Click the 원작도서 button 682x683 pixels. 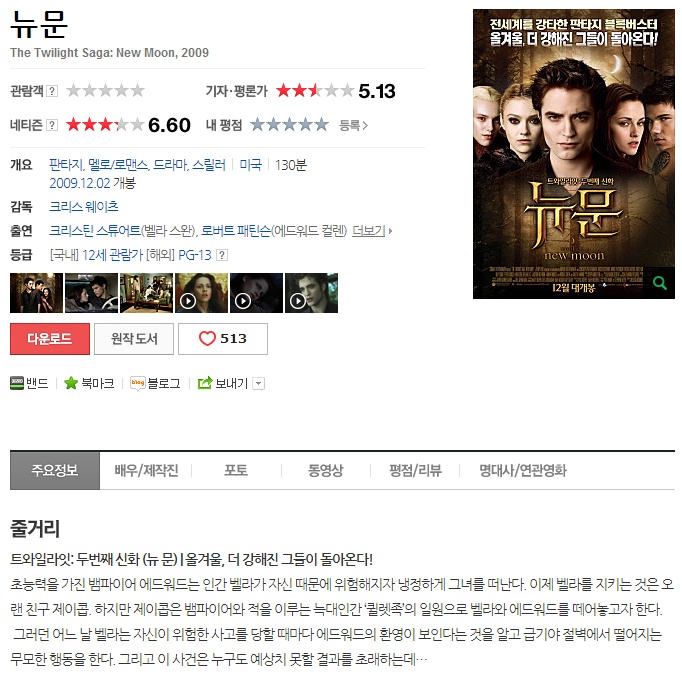134,339
